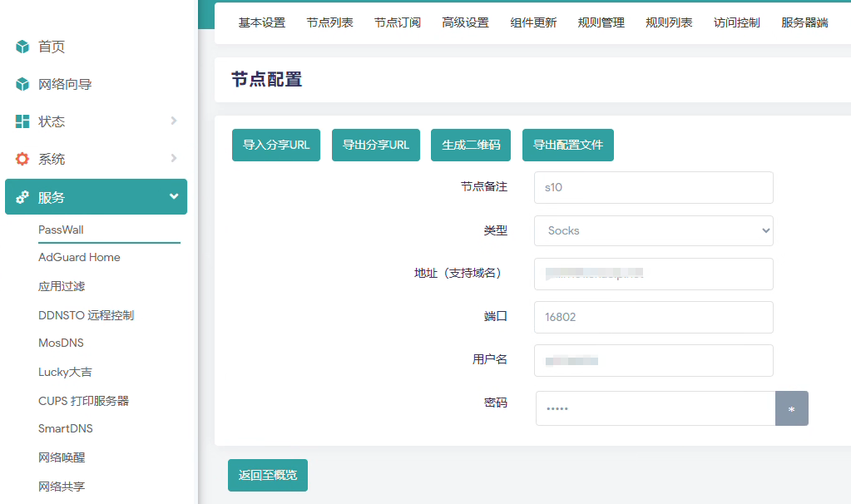
Task: Click the 状态 dashboard grid icon
Action: point(22,121)
